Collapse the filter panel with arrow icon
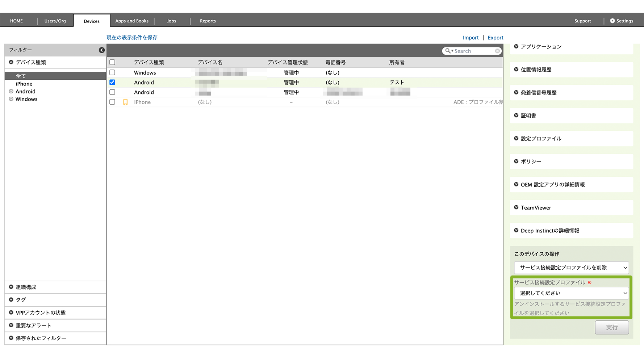The height and width of the screenshot is (362, 644). coord(102,50)
